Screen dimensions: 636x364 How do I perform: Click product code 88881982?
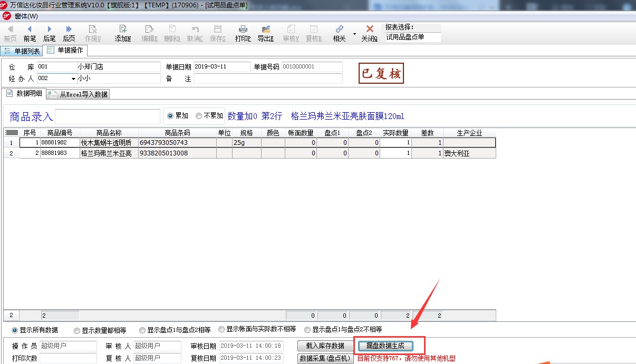[x=60, y=142]
